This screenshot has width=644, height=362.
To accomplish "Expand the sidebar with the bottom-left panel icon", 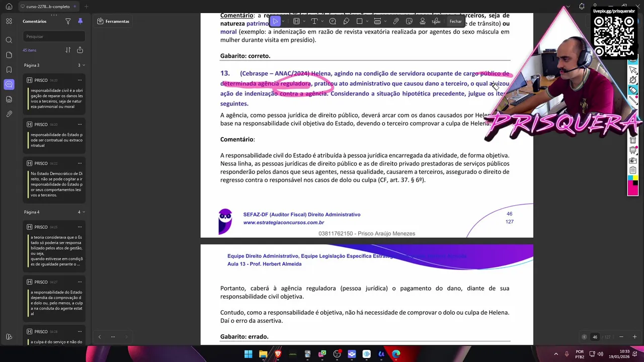I will pyautogui.click(x=9, y=337).
